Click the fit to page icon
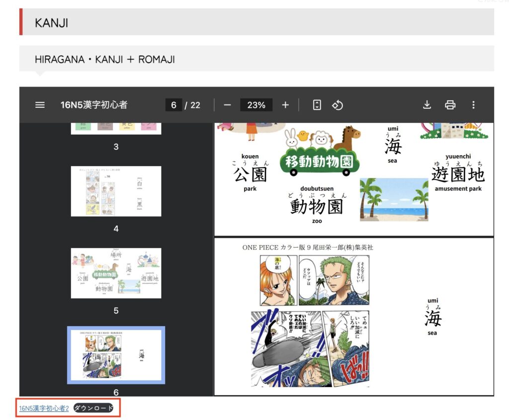Viewport: 509px width, 420px height. (x=317, y=105)
